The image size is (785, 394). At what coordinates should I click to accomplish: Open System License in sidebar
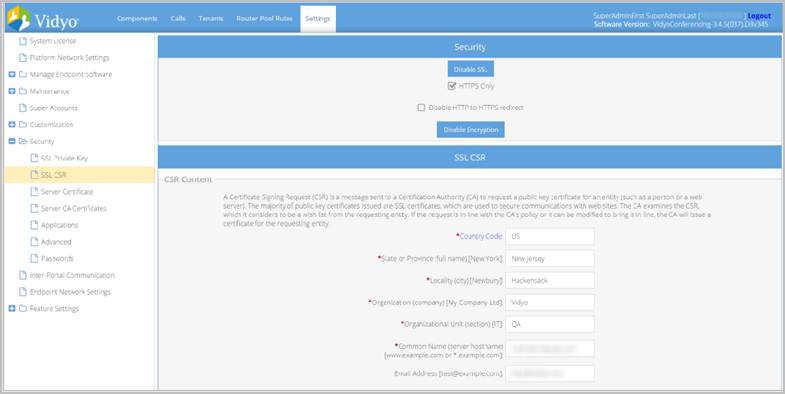click(x=53, y=41)
